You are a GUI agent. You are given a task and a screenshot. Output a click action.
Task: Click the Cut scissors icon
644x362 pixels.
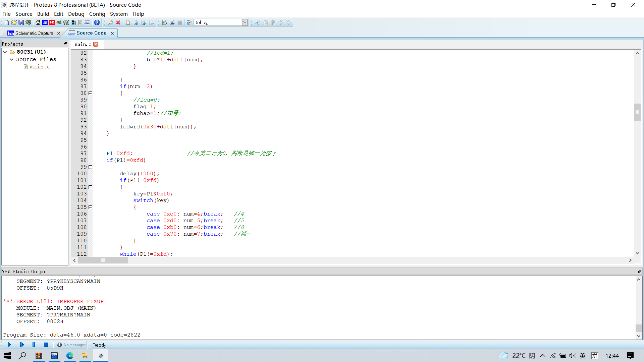click(x=257, y=22)
